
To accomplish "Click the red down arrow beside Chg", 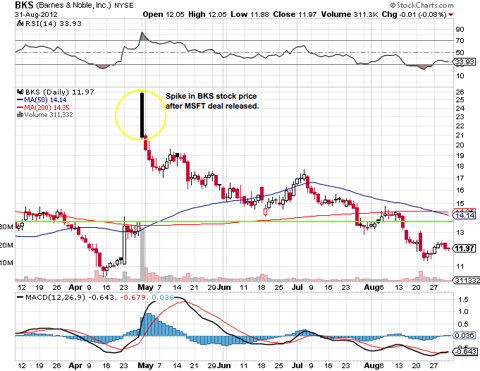I will 451,15.
